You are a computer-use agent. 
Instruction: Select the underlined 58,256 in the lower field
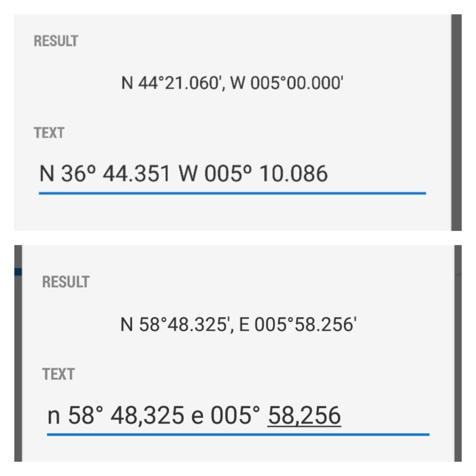(x=304, y=415)
